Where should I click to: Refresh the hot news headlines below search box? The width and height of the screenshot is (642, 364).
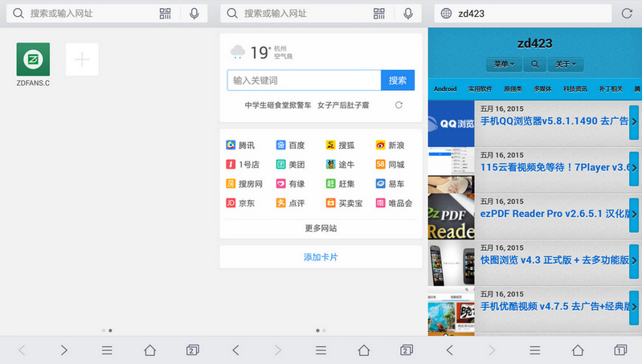399,105
